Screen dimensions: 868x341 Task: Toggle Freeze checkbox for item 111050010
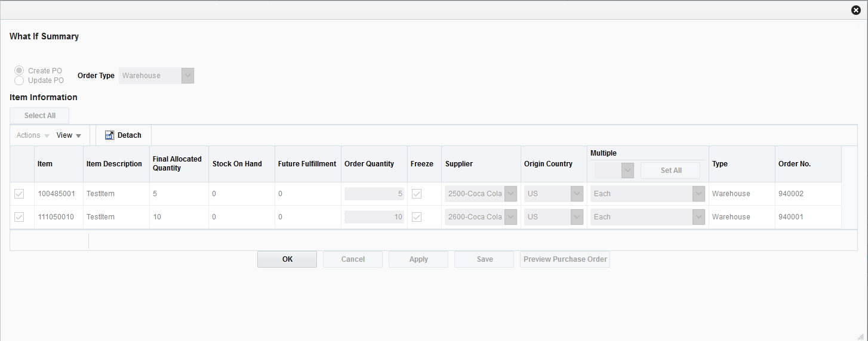(x=417, y=217)
